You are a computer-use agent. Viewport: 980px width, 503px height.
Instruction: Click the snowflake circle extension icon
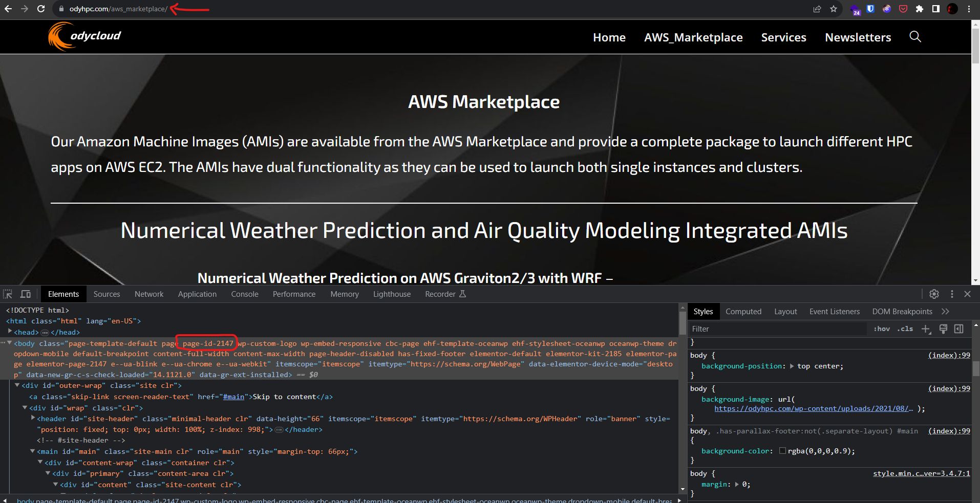887,9
